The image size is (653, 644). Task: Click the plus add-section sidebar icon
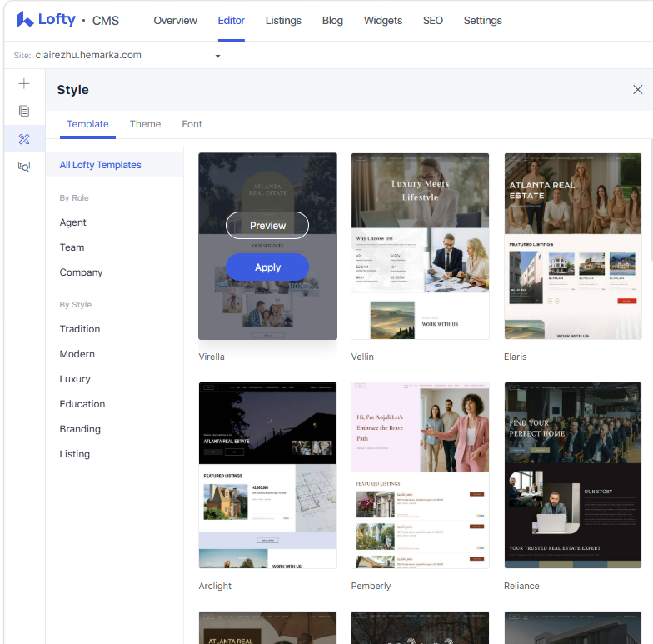[24, 83]
